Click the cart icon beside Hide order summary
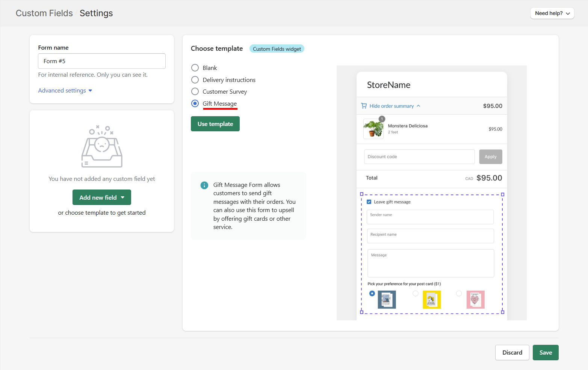The width and height of the screenshot is (588, 370). coord(364,106)
